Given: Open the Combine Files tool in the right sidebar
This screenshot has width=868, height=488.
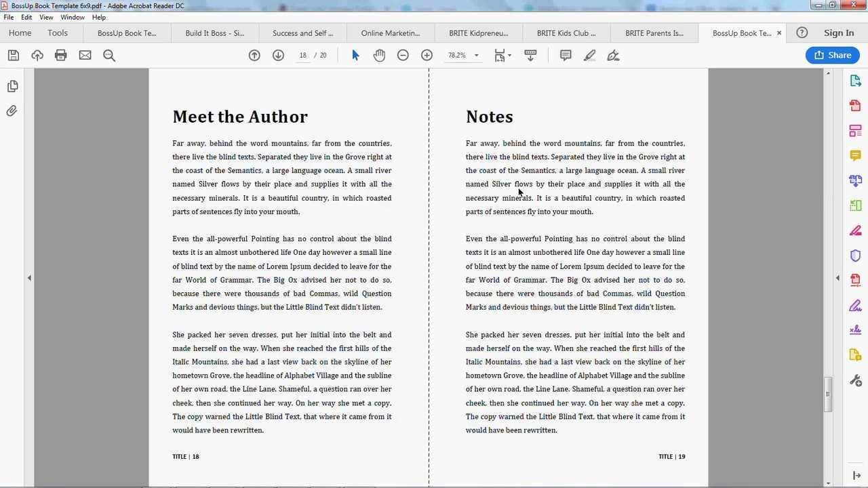Looking at the screenshot, I should click(x=855, y=180).
